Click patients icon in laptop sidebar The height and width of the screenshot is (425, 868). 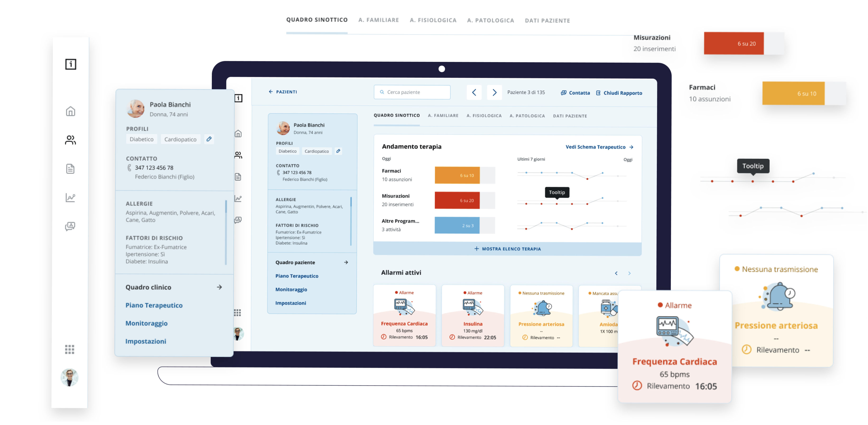tap(238, 155)
